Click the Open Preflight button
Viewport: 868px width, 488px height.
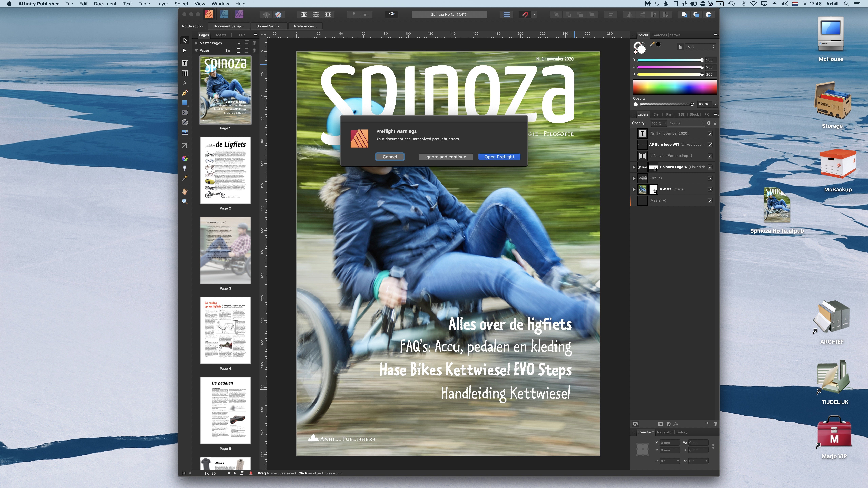coord(499,157)
